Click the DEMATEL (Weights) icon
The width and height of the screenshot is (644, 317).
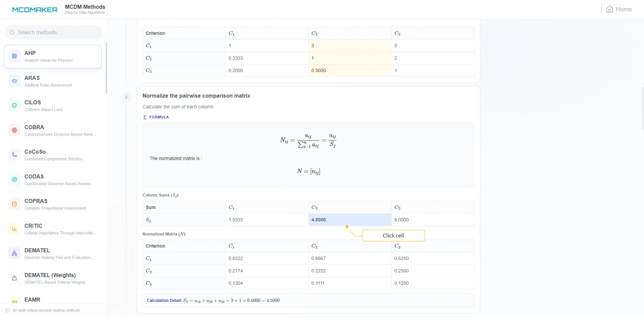(14, 278)
